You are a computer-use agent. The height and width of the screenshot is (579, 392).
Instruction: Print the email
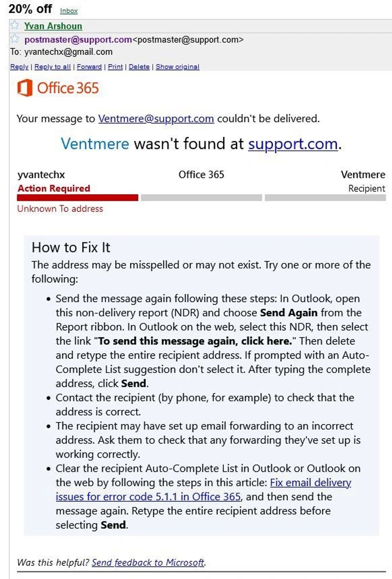[x=115, y=67]
